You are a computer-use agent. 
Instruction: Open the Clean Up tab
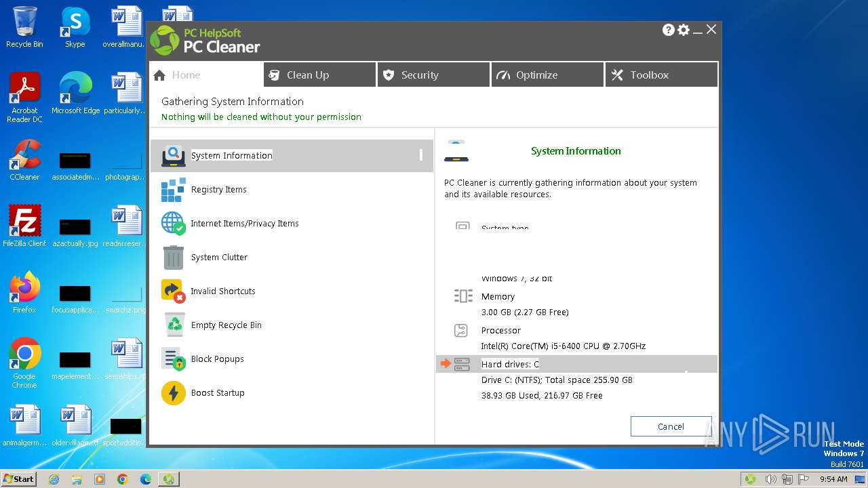(319, 75)
